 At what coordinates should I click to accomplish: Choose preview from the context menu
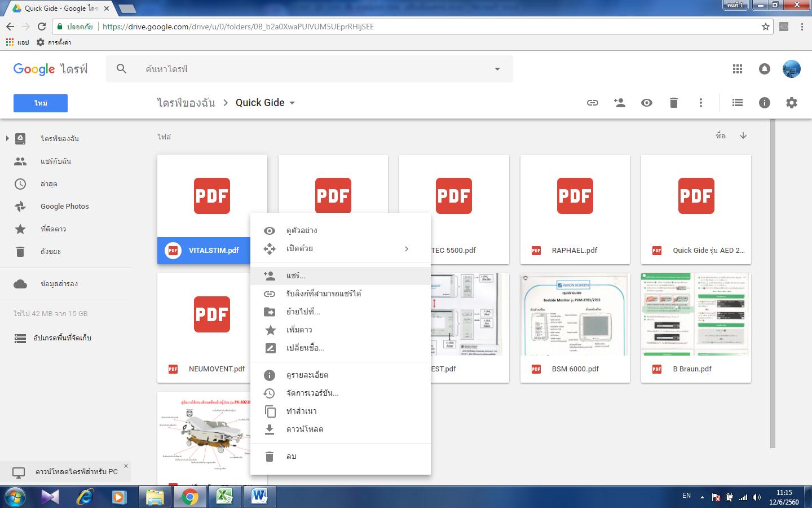pos(341,230)
